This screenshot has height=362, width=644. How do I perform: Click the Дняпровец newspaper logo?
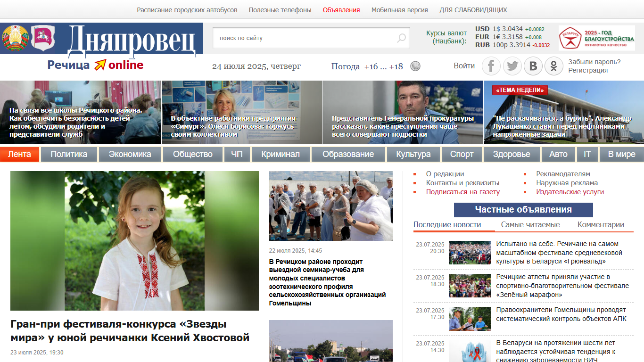click(x=132, y=40)
